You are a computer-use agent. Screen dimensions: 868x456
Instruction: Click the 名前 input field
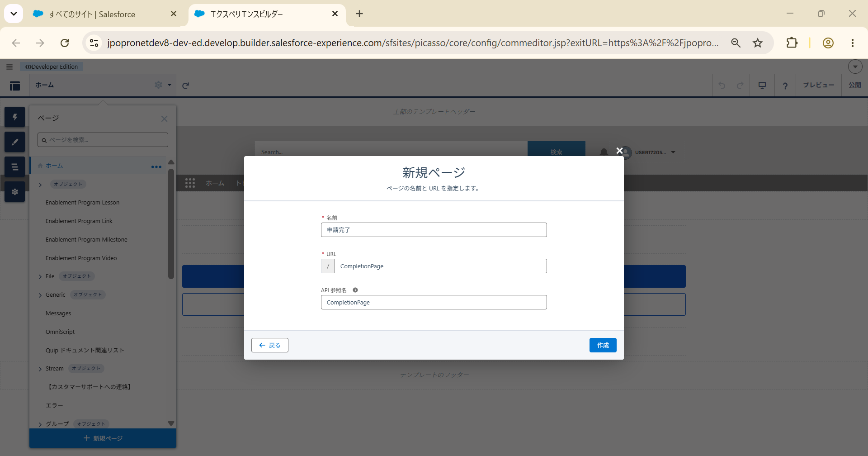pyautogui.click(x=434, y=230)
